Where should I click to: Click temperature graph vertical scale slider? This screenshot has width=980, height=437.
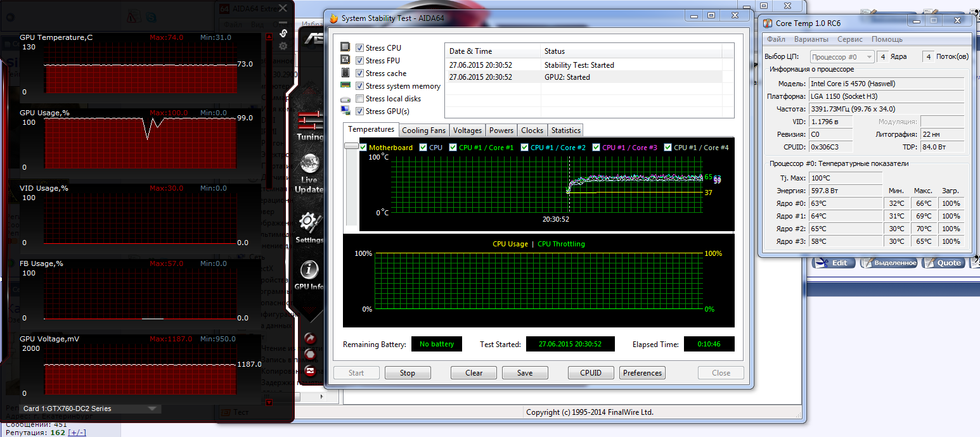tap(351, 146)
